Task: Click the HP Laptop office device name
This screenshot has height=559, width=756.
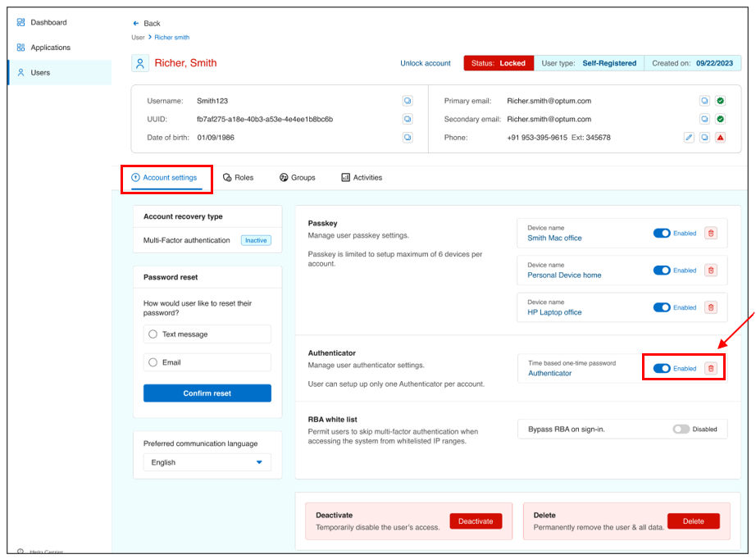Action: tap(554, 312)
